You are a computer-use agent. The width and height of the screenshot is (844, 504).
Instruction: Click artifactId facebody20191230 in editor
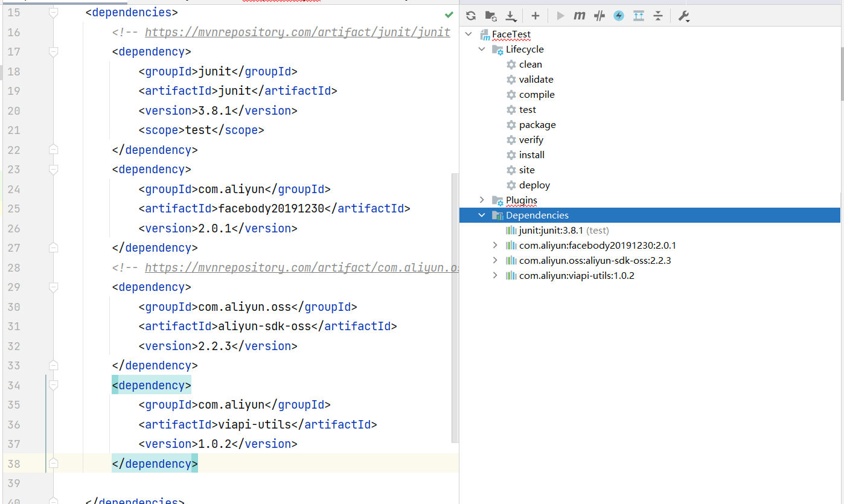tap(270, 209)
